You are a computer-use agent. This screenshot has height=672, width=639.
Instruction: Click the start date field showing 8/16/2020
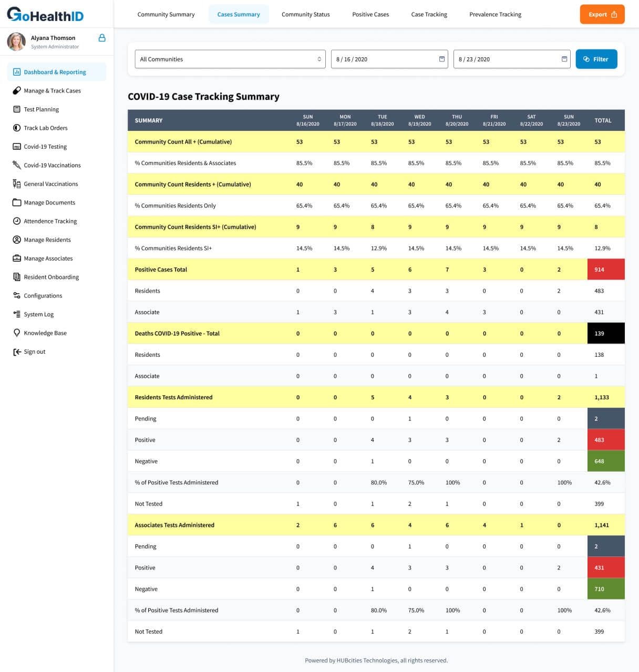tap(389, 59)
